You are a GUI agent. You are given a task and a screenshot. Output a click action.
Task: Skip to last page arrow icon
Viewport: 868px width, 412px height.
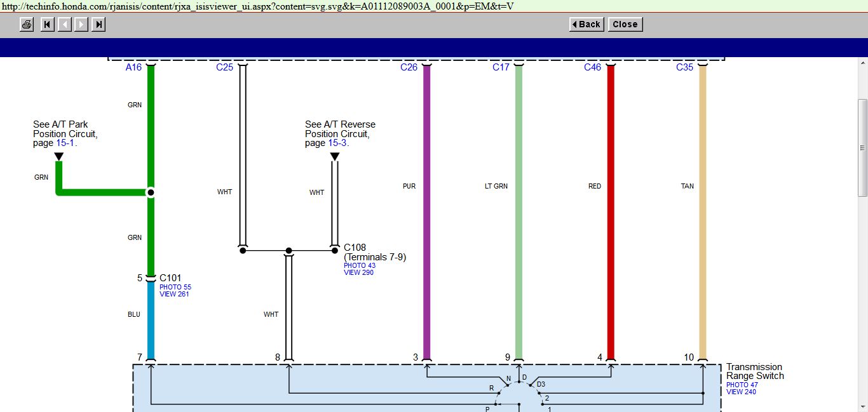tap(98, 25)
